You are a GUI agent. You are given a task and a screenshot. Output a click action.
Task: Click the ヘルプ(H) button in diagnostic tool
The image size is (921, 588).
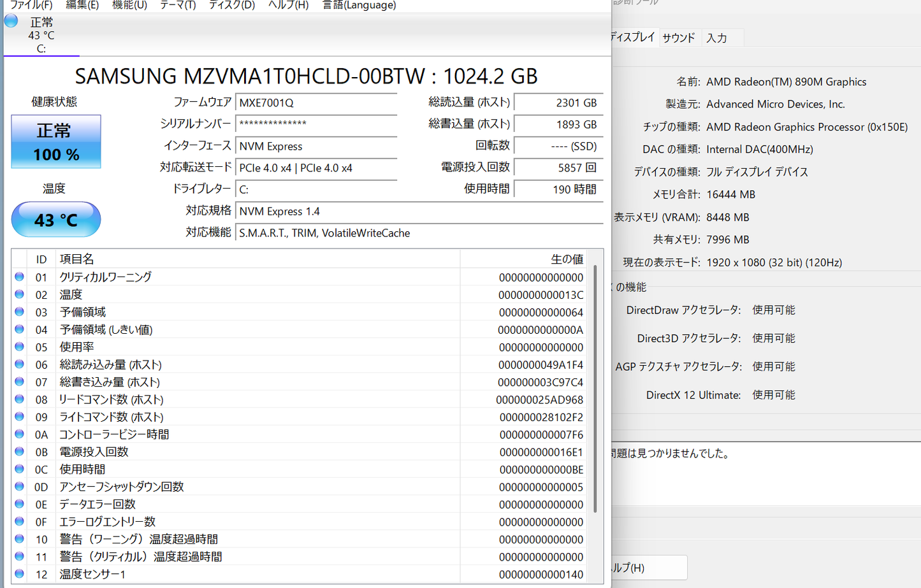click(x=649, y=568)
